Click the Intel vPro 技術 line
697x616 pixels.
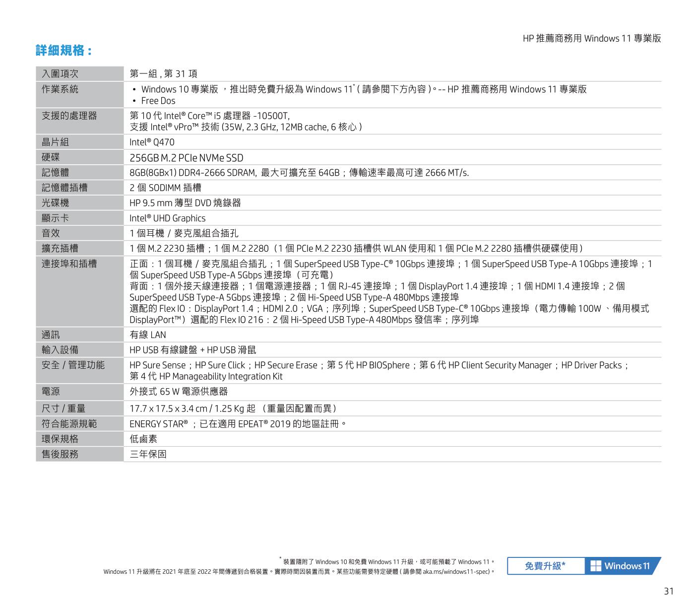tap(246, 127)
